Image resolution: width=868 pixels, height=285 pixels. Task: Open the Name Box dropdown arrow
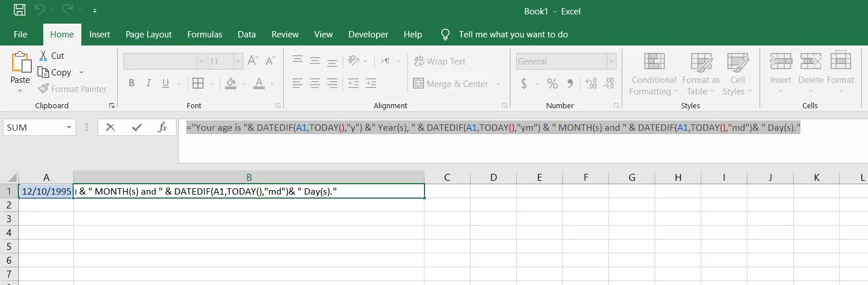[x=69, y=127]
